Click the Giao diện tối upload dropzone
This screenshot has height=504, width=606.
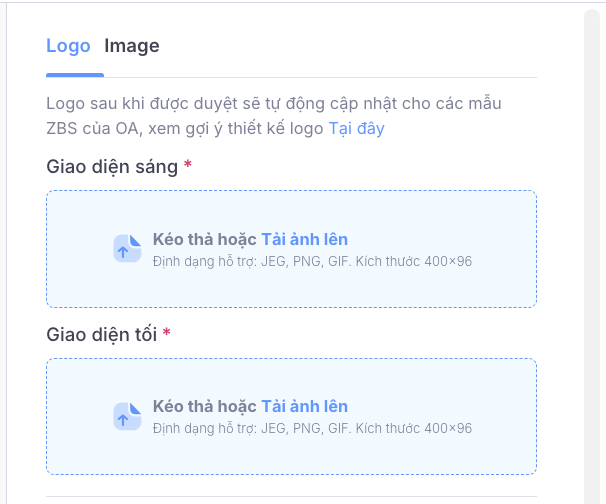(x=291, y=452)
